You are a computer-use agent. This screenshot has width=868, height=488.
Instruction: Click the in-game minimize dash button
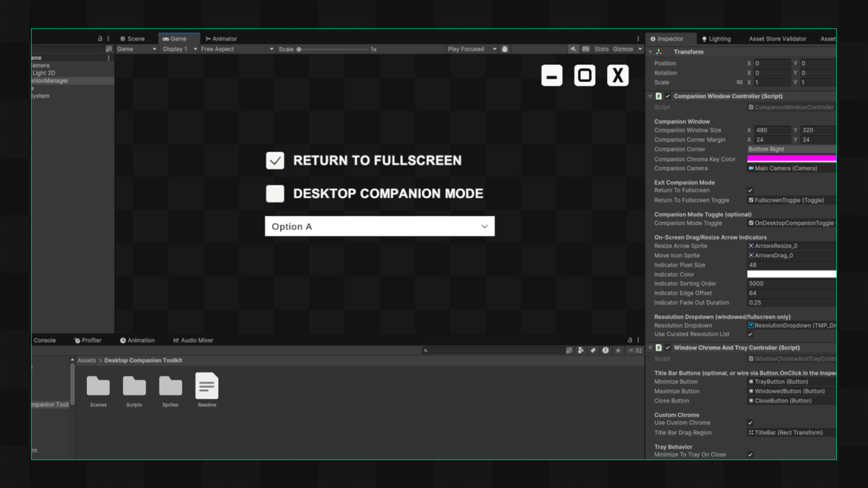pos(552,75)
